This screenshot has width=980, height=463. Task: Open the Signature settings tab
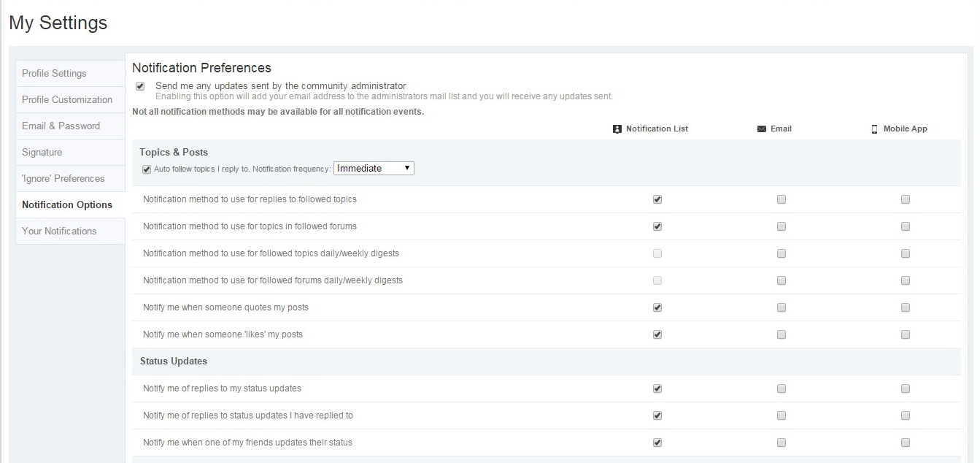coord(42,153)
